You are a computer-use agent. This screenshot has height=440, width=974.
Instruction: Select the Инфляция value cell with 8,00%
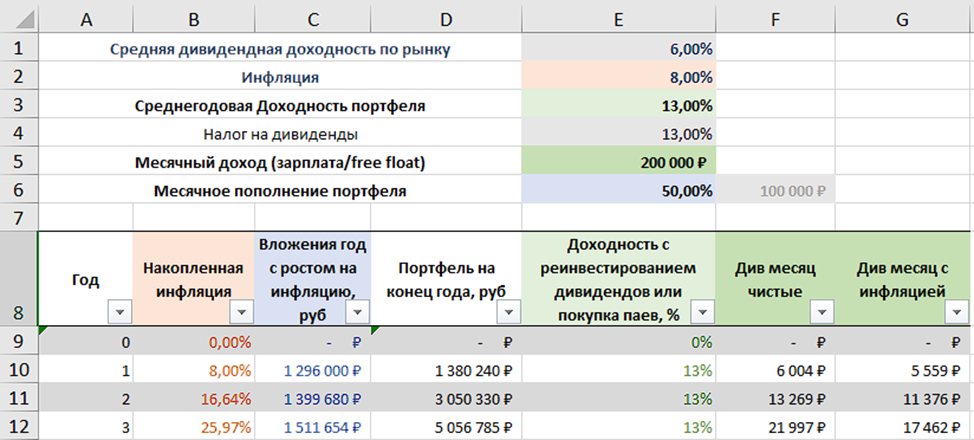coord(619,76)
